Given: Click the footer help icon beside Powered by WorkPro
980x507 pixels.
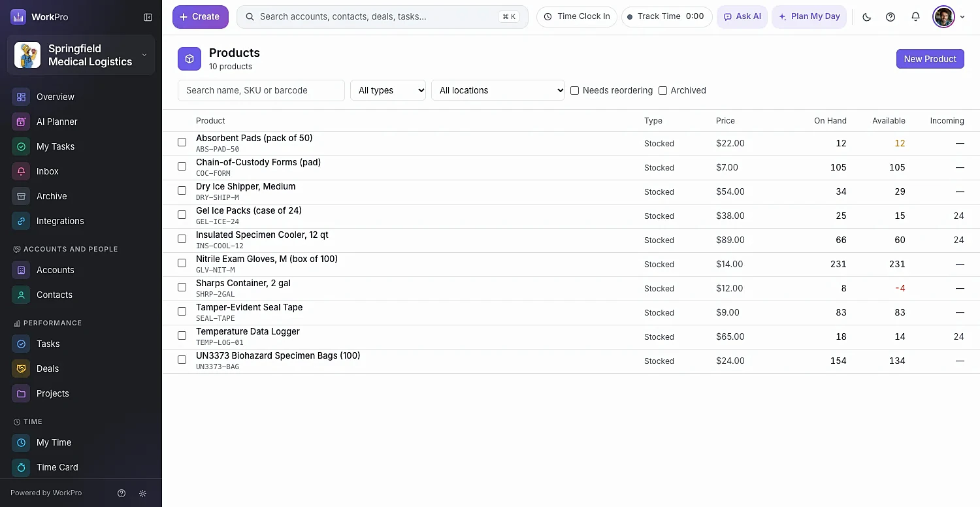Looking at the screenshot, I should pos(122,493).
